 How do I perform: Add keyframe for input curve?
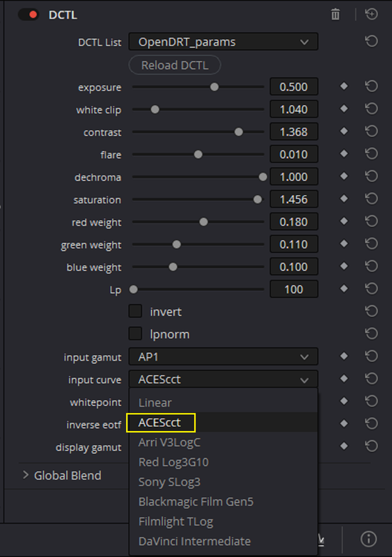click(344, 378)
